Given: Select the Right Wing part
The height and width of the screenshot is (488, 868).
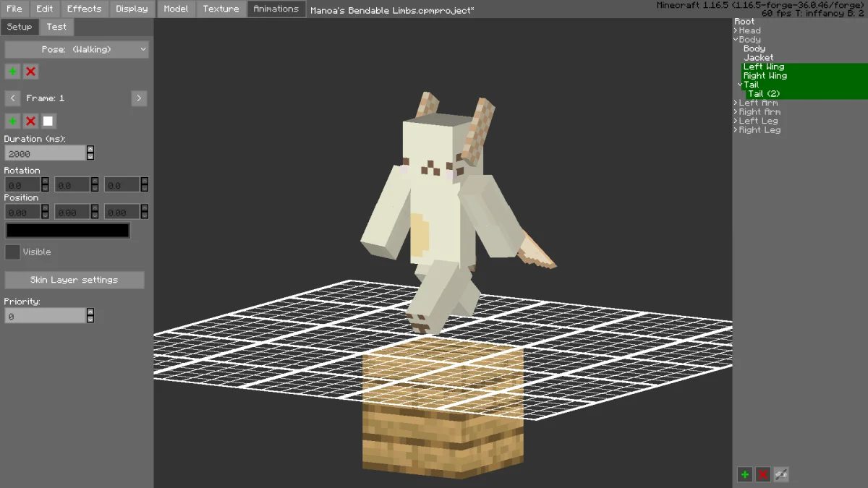Looking at the screenshot, I should tap(765, 76).
